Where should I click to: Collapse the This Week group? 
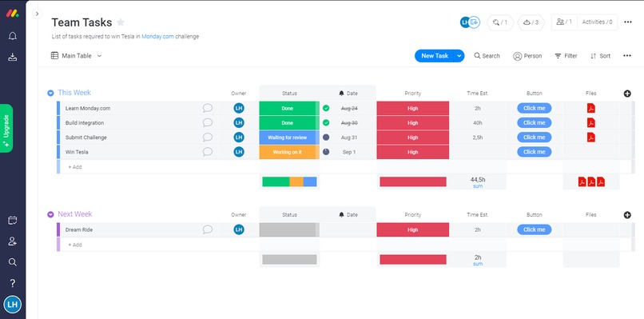[50, 93]
